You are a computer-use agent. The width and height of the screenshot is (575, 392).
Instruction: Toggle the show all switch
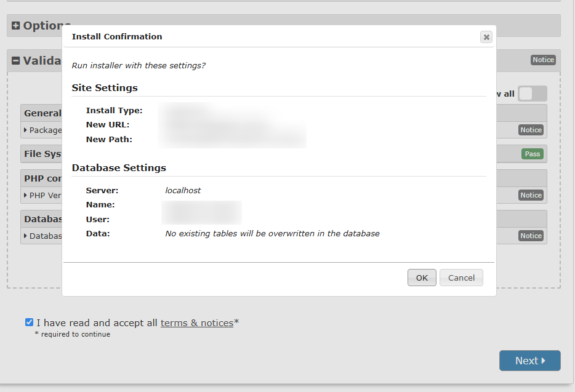533,94
